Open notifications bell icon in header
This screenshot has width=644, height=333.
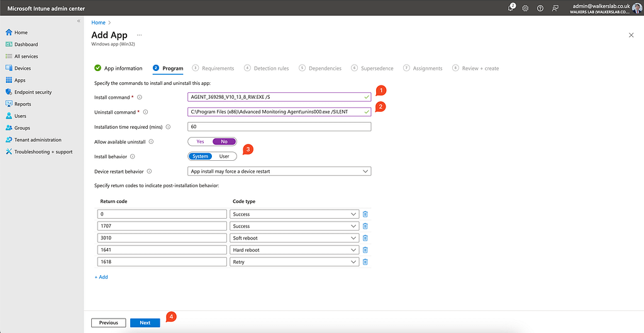pyautogui.click(x=511, y=8)
